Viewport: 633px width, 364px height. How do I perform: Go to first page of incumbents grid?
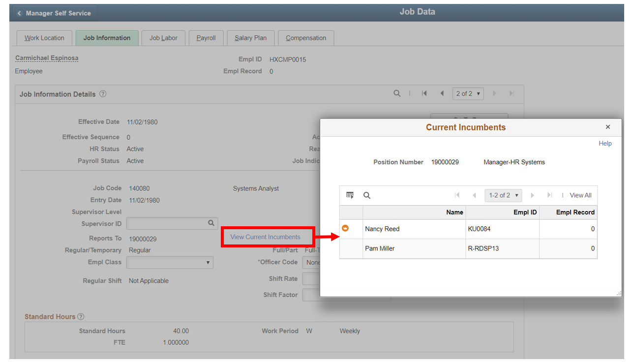click(x=457, y=195)
